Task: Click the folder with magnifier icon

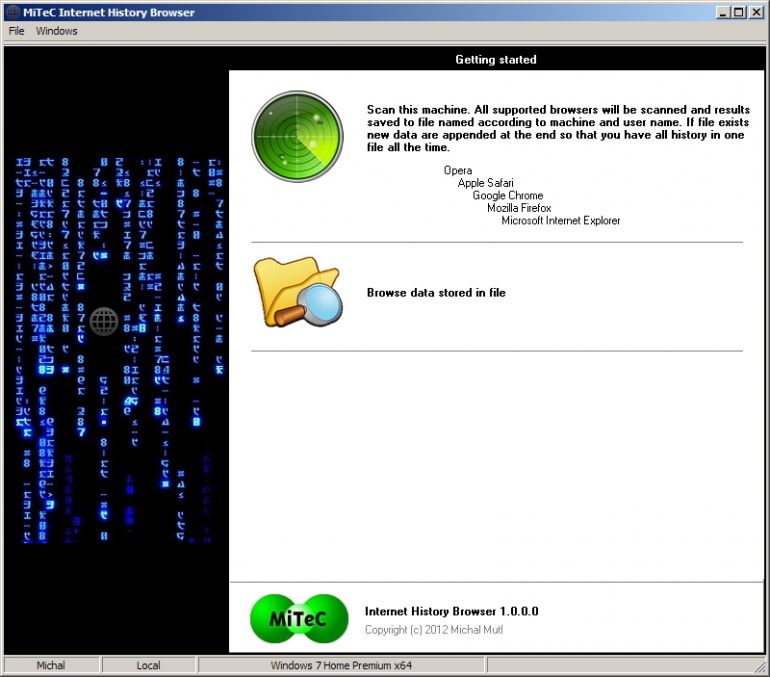Action: pyautogui.click(x=298, y=292)
